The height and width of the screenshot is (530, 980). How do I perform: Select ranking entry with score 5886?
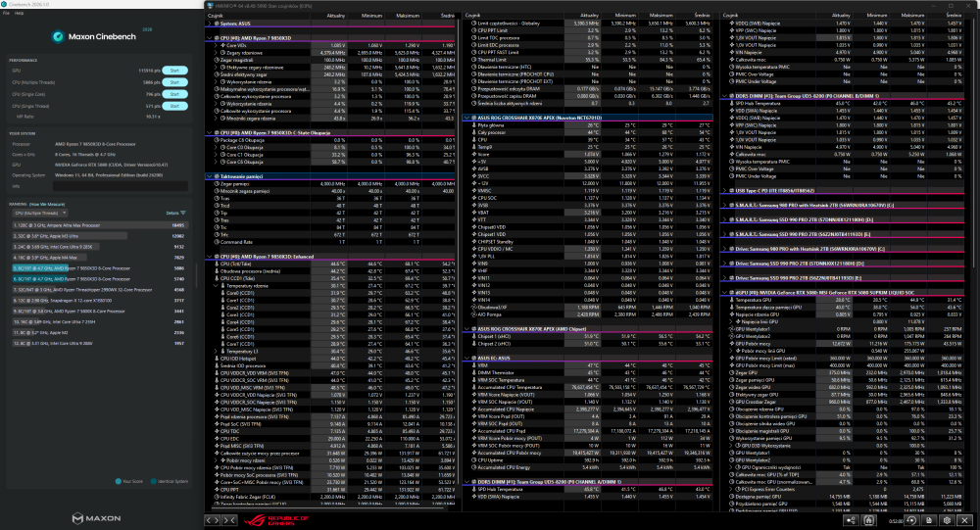[x=99, y=268]
